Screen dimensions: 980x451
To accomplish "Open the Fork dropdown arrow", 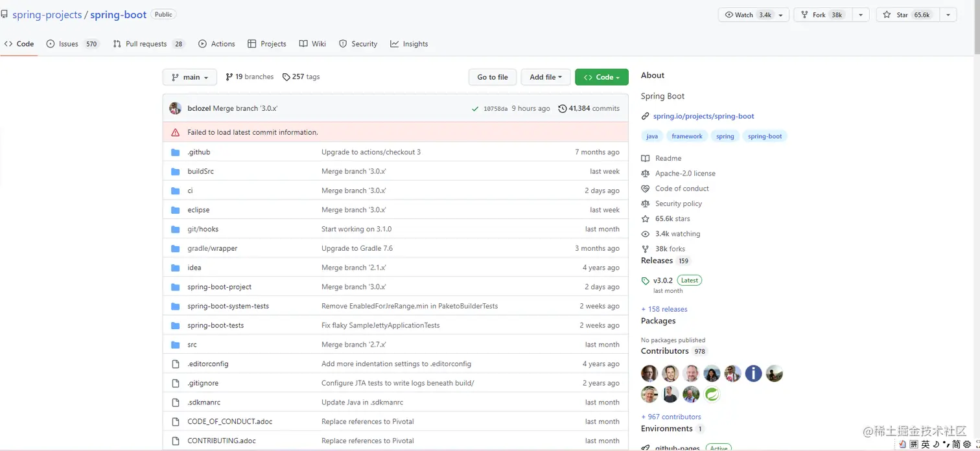I will [x=861, y=15].
